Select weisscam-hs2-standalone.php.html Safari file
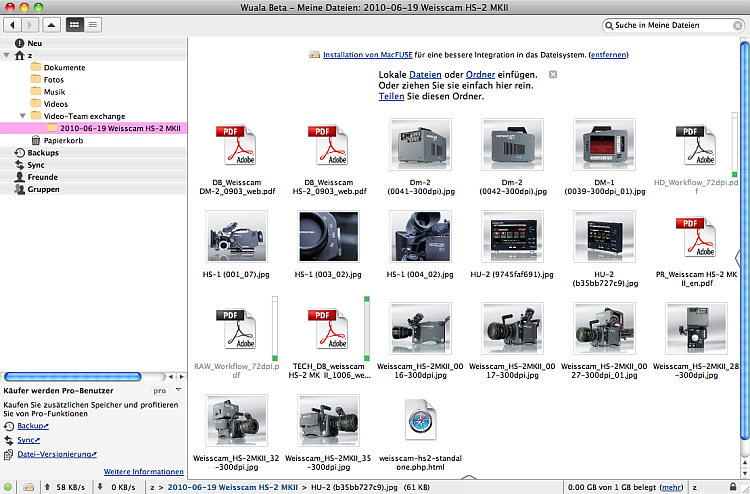Image resolution: width=750 pixels, height=494 pixels. coord(420,420)
